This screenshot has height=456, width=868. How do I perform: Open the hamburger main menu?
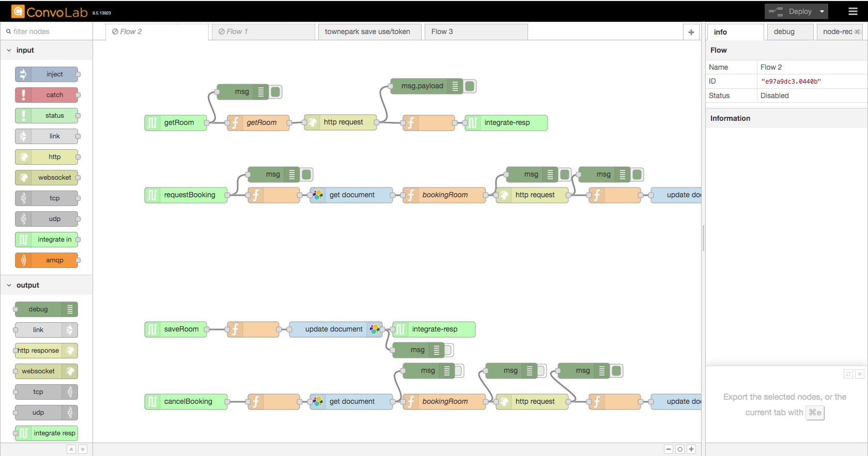pyautogui.click(x=853, y=11)
